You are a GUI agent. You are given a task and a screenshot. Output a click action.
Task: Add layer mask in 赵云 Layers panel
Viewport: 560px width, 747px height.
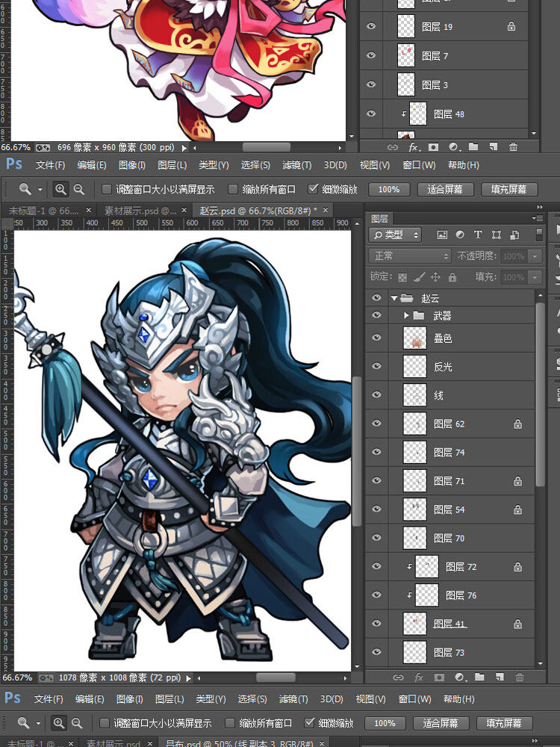[439, 677]
